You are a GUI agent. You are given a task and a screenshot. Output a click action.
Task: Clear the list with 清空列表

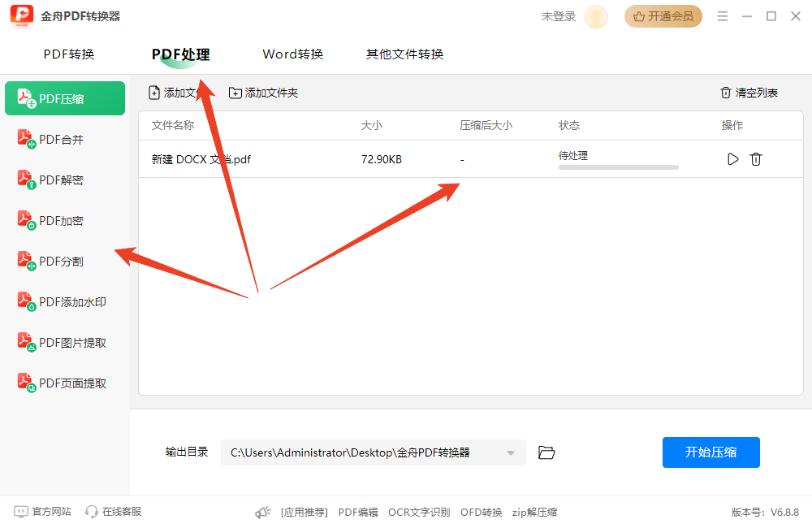[x=749, y=93]
